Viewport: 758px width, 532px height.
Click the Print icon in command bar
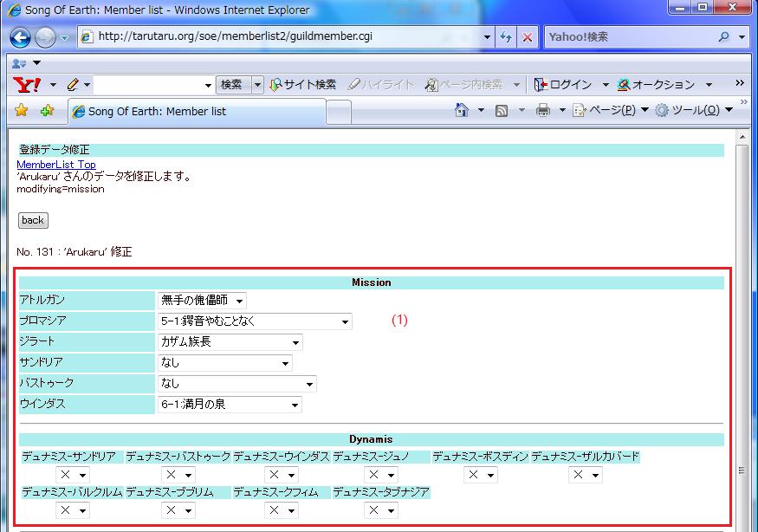pyautogui.click(x=542, y=110)
